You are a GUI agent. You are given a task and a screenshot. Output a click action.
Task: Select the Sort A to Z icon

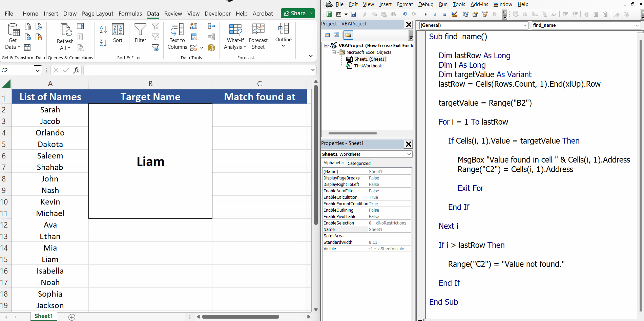pyautogui.click(x=103, y=30)
